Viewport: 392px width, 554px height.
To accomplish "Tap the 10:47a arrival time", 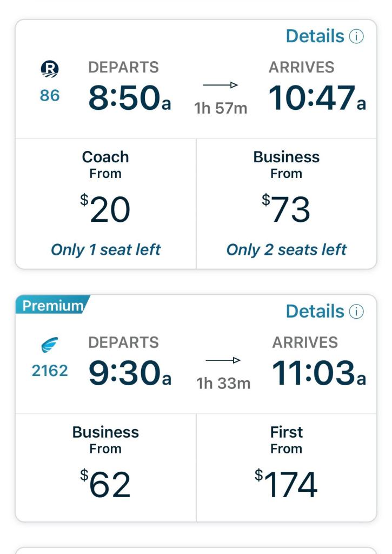I will coord(317,98).
